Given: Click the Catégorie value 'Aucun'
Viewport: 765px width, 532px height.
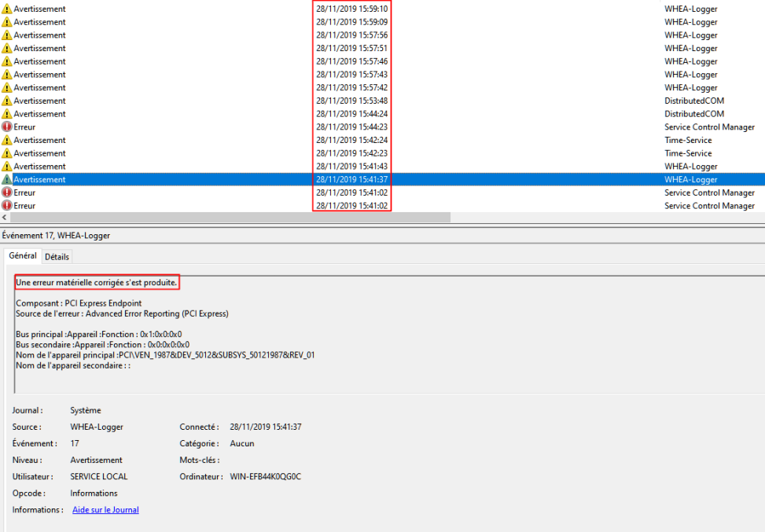Looking at the screenshot, I should tap(242, 444).
